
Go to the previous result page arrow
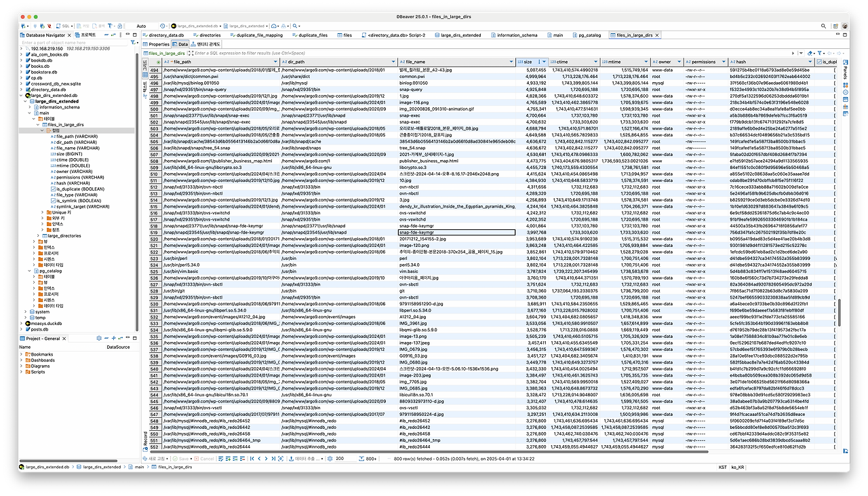click(259, 459)
